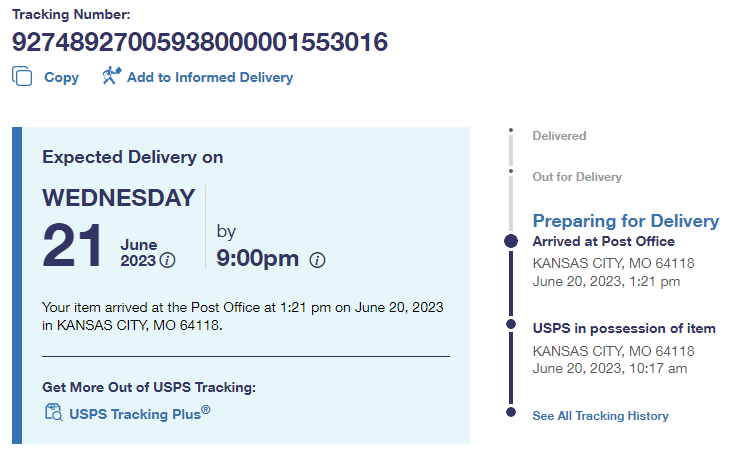Select the USPS in possession of item entry
Viewport: 739px width, 451px height.
(624, 328)
